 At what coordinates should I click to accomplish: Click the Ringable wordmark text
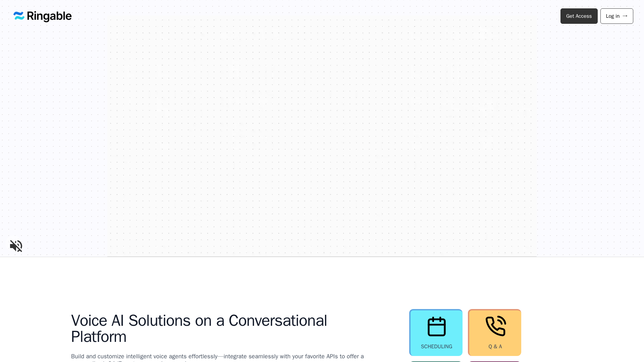click(49, 16)
